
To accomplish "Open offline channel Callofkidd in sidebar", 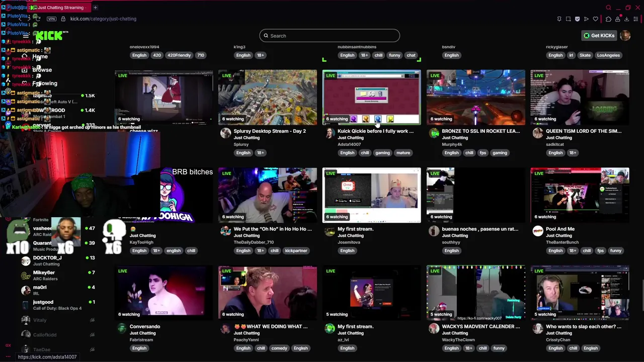I will coord(57,334).
